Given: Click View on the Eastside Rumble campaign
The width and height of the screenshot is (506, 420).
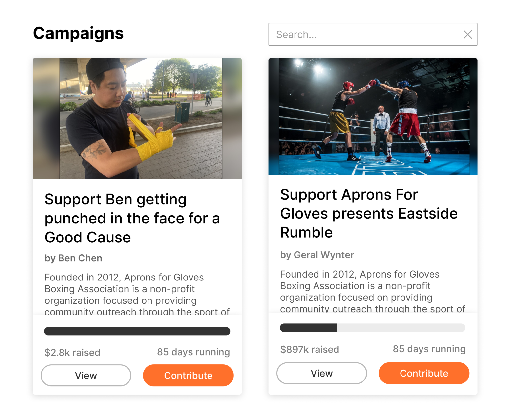Looking at the screenshot, I should coord(322,373).
